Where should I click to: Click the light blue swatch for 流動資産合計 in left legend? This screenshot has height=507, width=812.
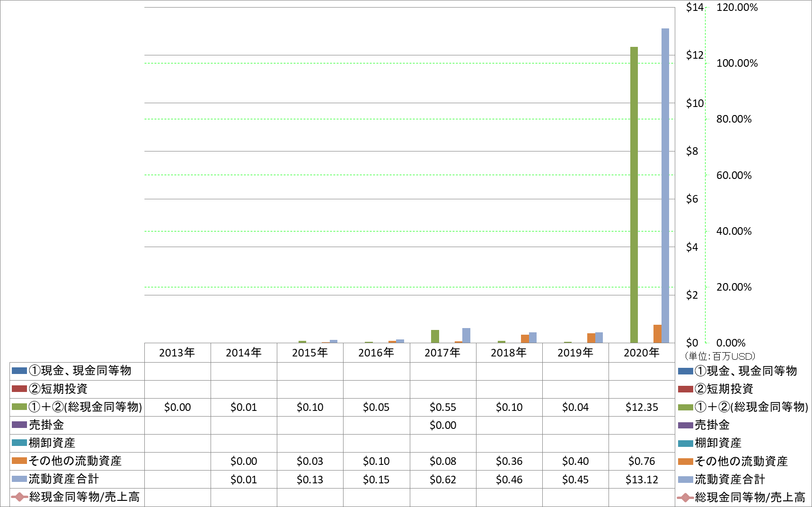click(x=19, y=479)
